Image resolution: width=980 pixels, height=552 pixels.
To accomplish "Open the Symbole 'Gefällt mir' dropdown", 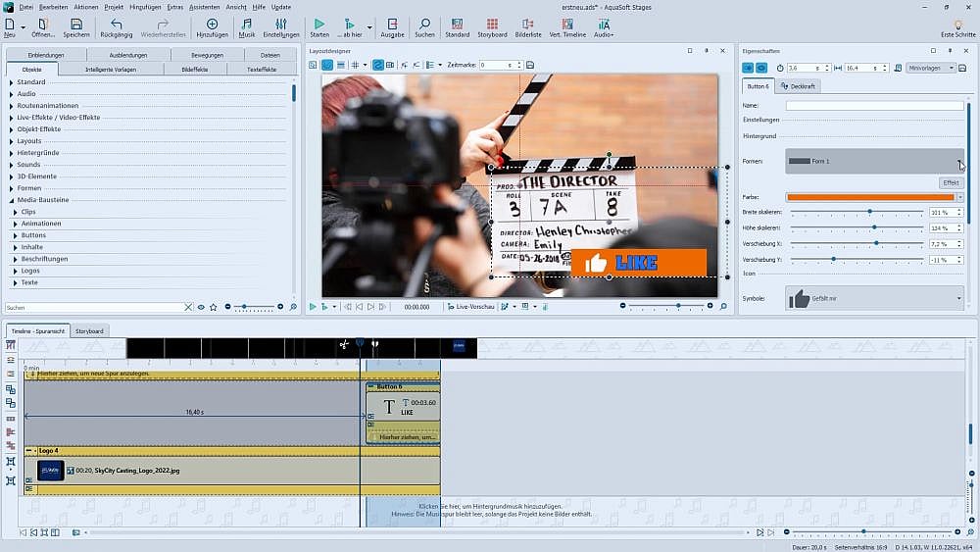I will tap(874, 298).
